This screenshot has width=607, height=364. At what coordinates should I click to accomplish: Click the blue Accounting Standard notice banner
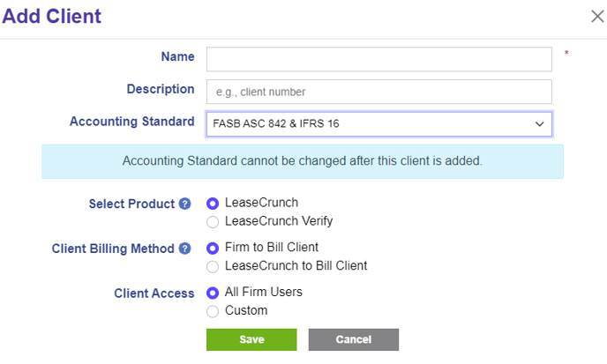pyautogui.click(x=303, y=161)
